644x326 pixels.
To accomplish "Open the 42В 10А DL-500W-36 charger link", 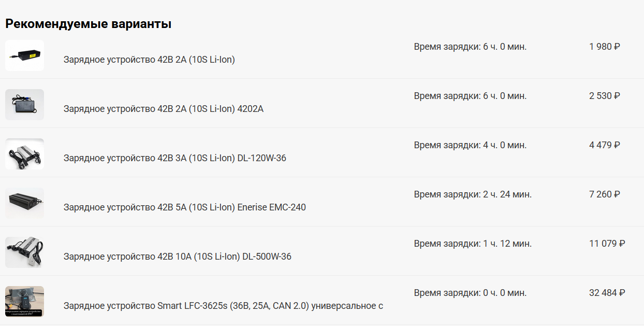I will click(177, 257).
